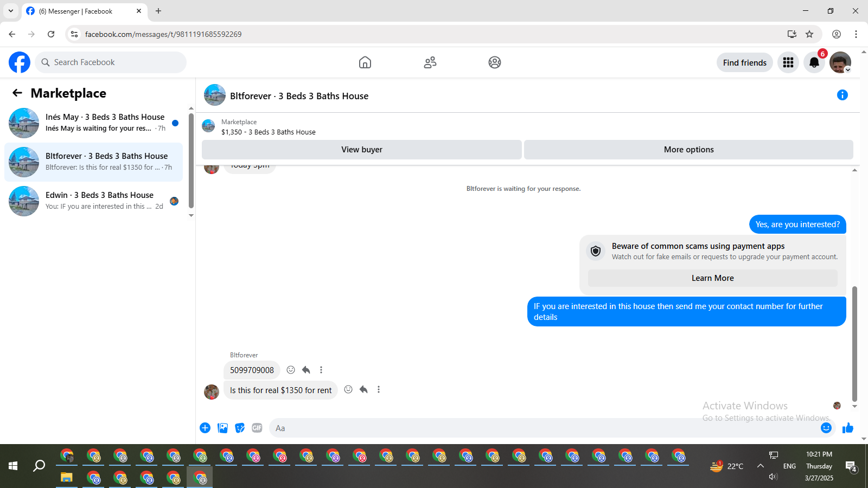Viewport: 868px width, 488px height.
Task: Open the Windows Start menu
Action: pyautogui.click(x=13, y=466)
